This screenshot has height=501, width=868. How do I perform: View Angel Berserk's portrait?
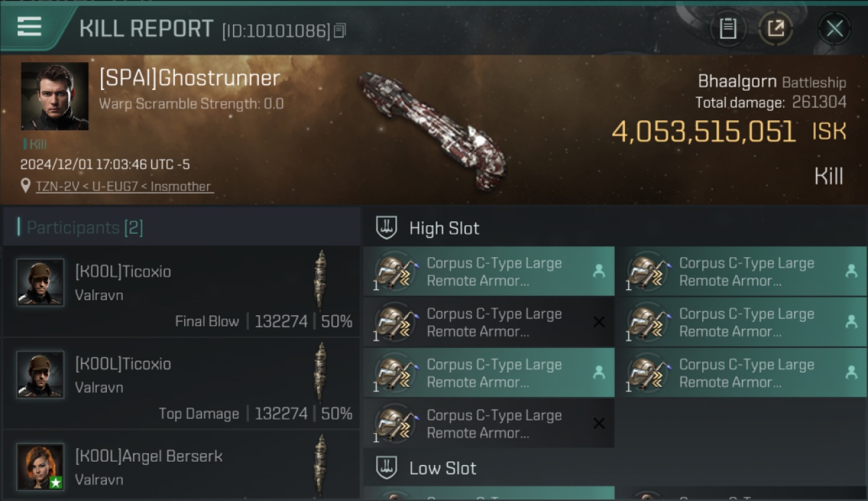click(x=41, y=466)
